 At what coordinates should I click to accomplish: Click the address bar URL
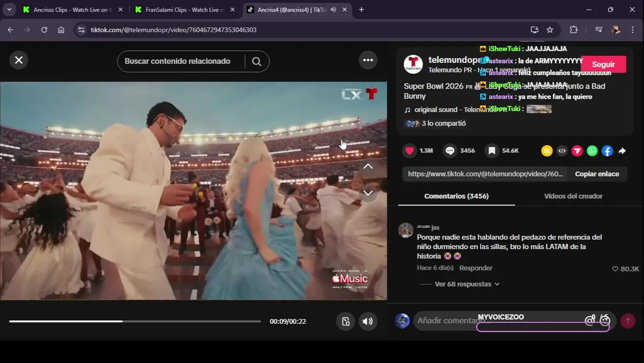[173, 30]
